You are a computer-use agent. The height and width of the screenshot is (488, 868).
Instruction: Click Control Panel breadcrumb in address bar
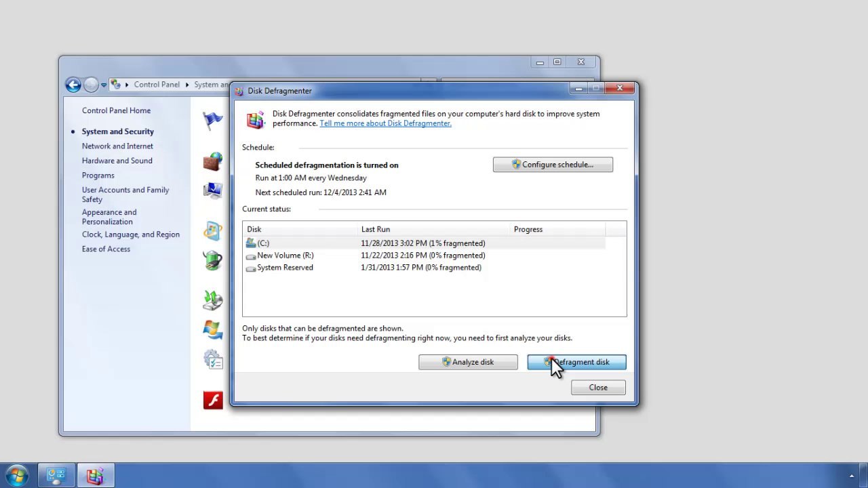[157, 85]
